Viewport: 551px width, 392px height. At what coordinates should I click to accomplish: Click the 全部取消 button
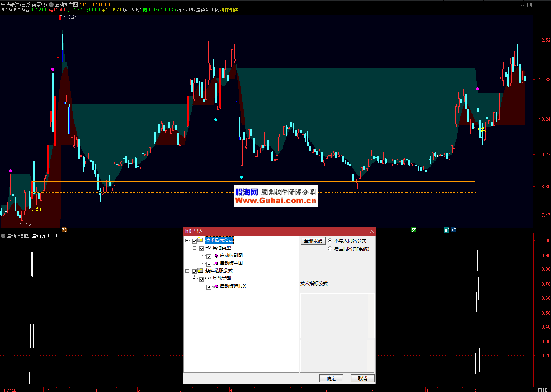[313, 241]
